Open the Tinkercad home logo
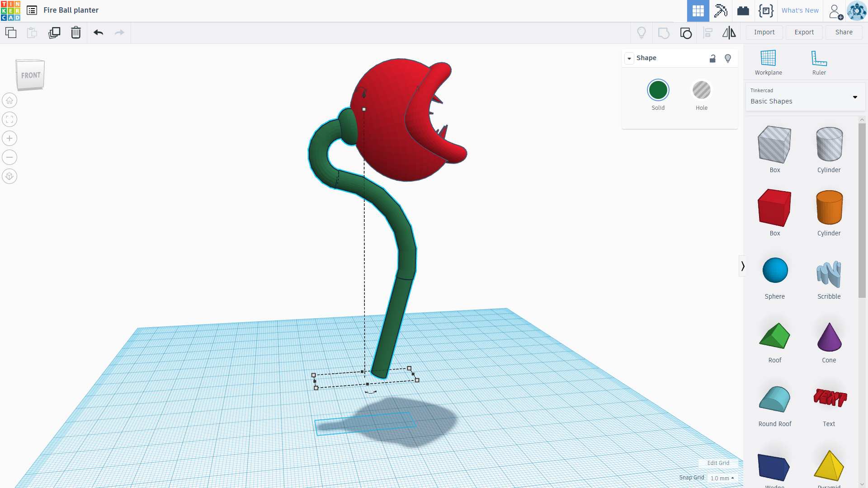This screenshot has width=868, height=488. 10,10
